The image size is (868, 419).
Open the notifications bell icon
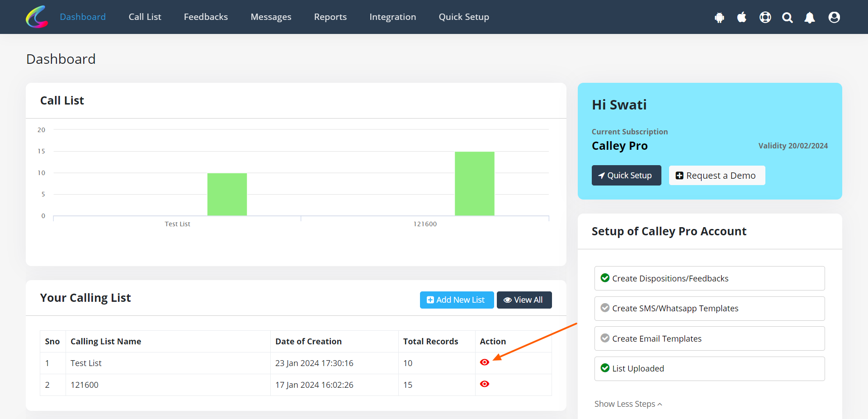point(810,18)
